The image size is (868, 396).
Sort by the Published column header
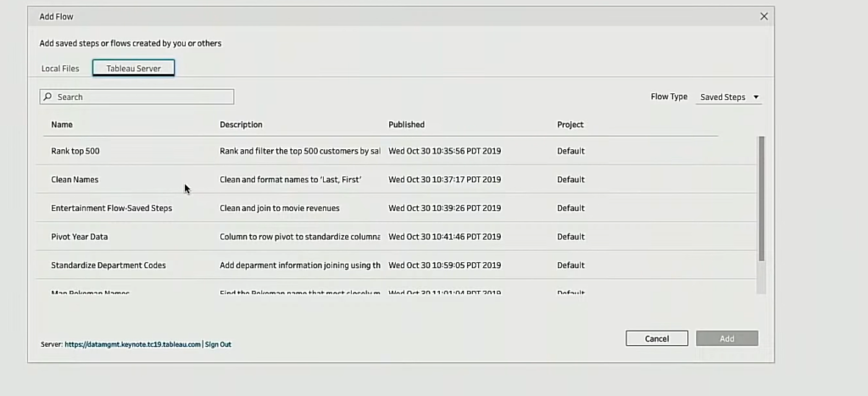[x=406, y=125]
